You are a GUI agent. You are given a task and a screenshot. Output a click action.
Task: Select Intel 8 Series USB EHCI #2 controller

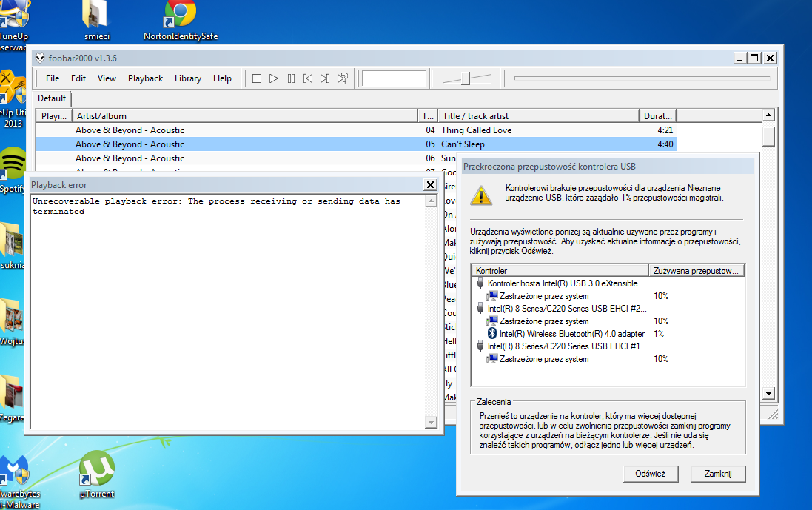tap(567, 309)
